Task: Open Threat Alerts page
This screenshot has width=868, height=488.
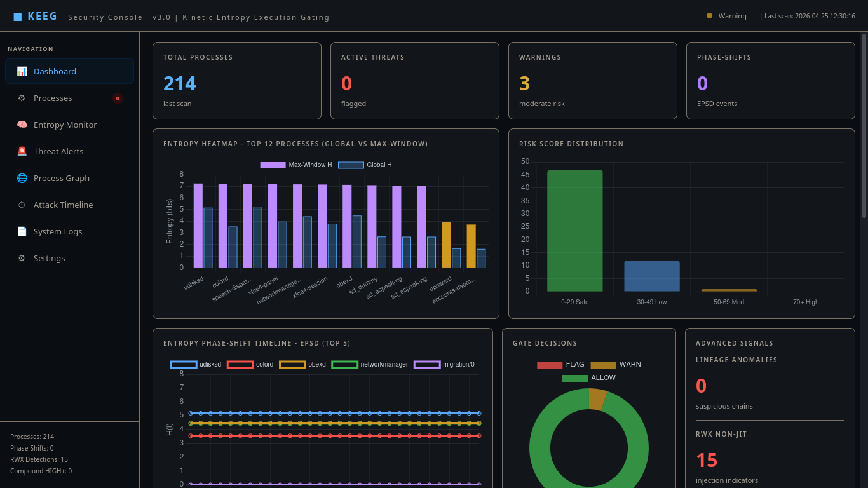Action: (69, 151)
